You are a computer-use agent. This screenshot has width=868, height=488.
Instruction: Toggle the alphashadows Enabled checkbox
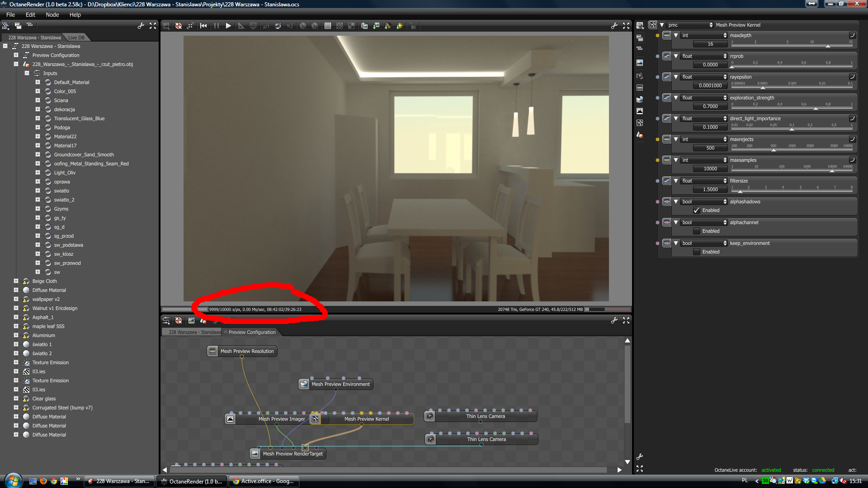pos(697,210)
